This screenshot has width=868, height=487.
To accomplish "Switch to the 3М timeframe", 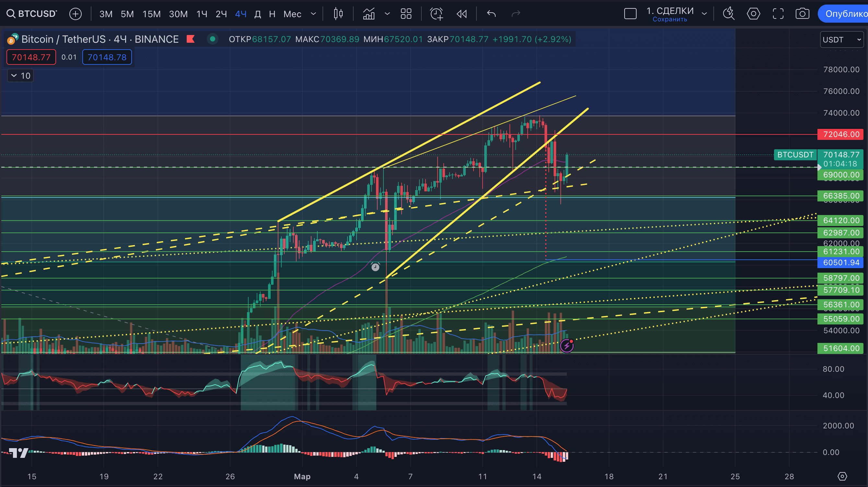I will pyautogui.click(x=106, y=14).
